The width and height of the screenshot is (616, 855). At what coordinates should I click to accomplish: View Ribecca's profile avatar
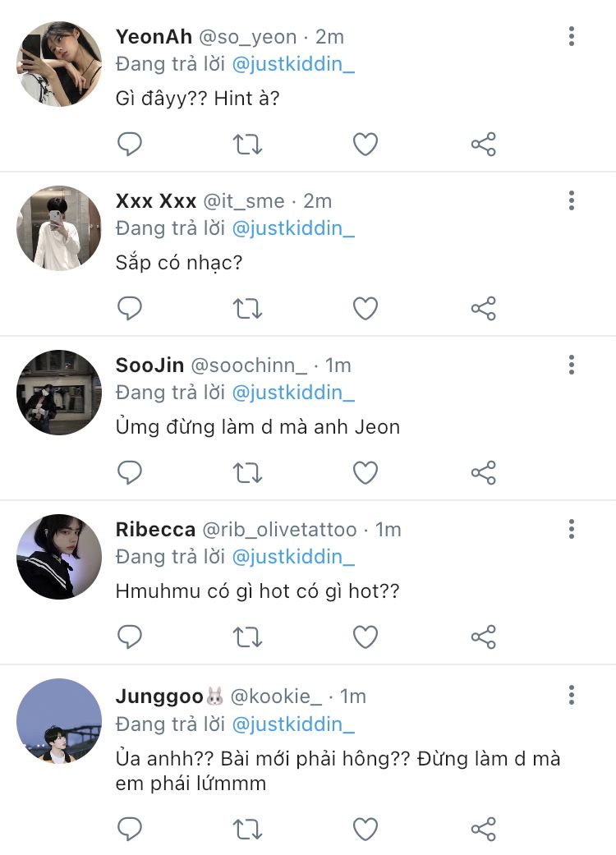click(59, 557)
